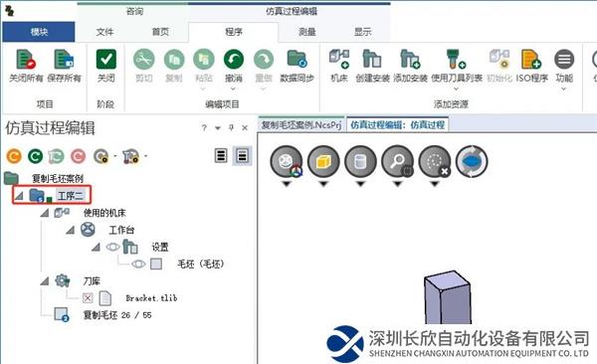Screen dimensions: 597x364
Task: Click the 复制 (copy) icon
Action: pyautogui.click(x=174, y=60)
